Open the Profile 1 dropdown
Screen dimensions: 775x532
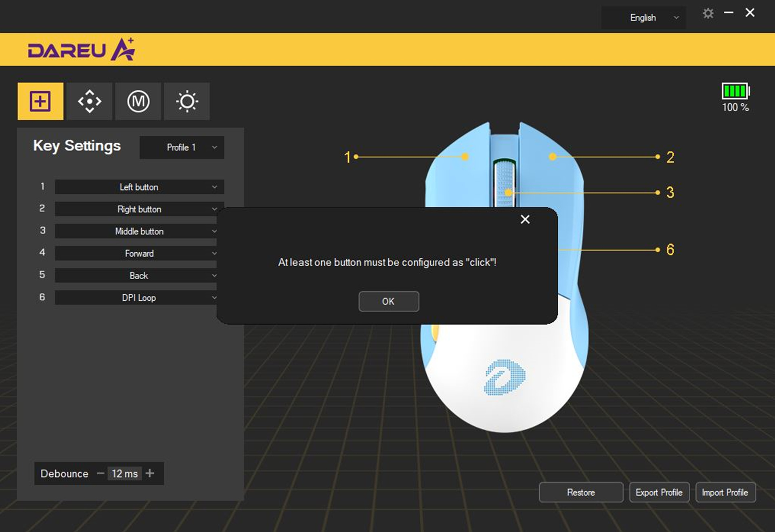pos(182,147)
